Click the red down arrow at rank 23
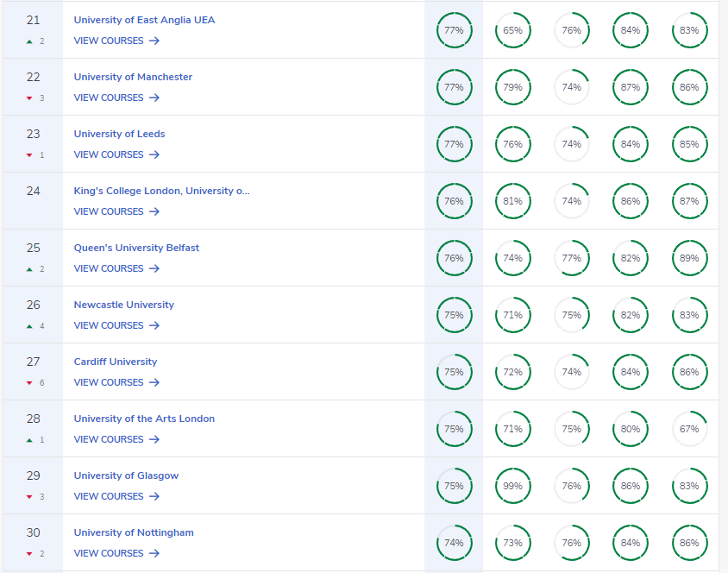 (29, 155)
